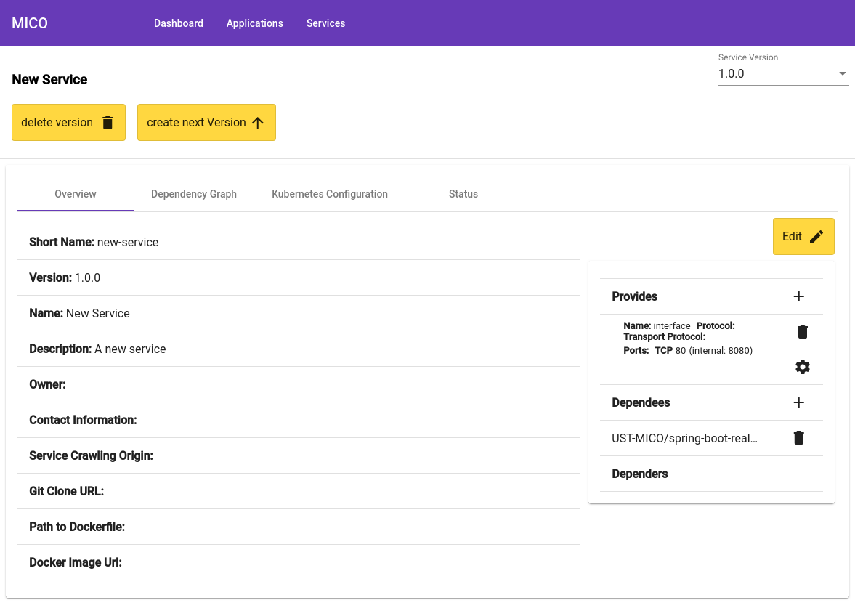The width and height of the screenshot is (855, 616).
Task: Click the delete version button
Action: coord(69,123)
